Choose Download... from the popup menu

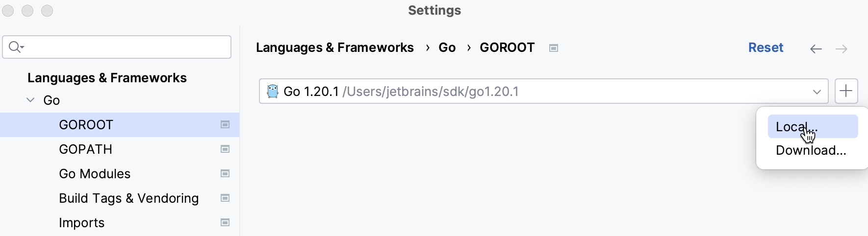click(811, 150)
